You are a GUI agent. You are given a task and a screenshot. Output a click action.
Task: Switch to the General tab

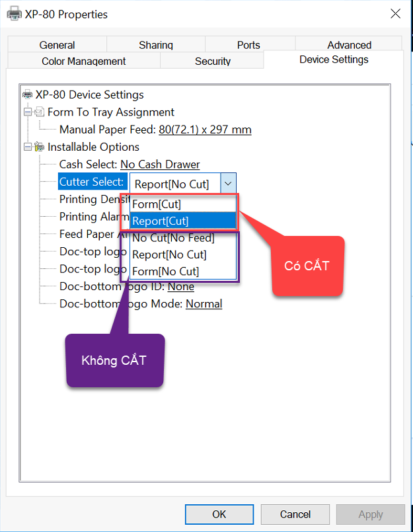coord(57,45)
